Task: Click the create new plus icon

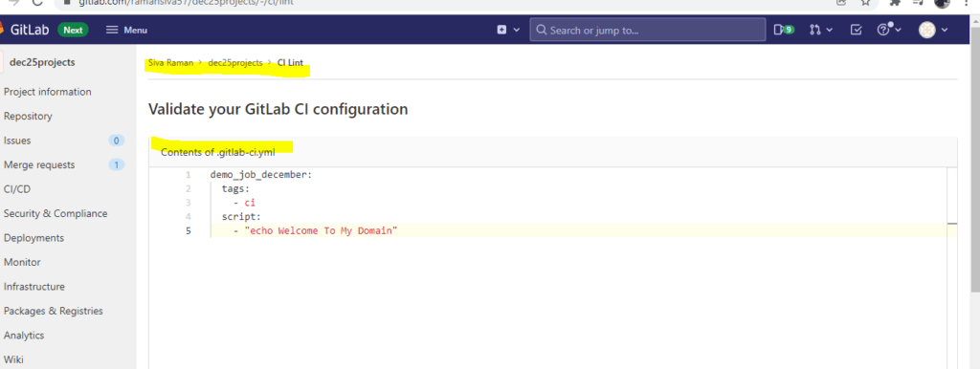Action: [501, 30]
